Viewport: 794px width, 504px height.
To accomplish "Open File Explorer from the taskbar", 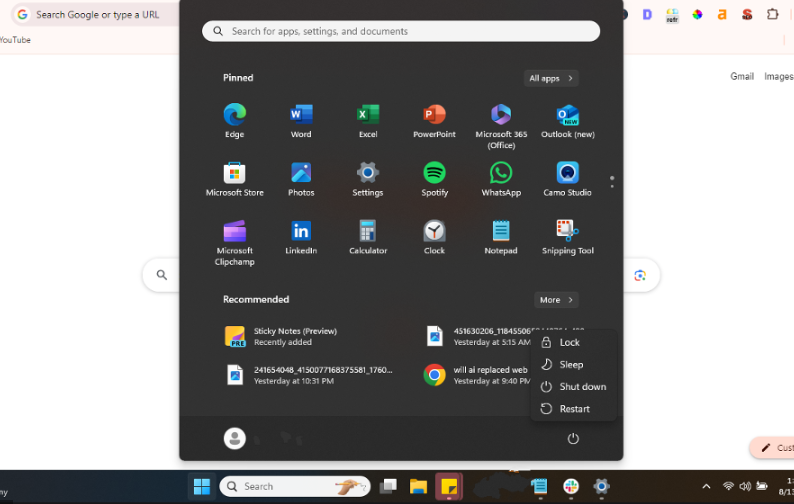I will [x=418, y=486].
